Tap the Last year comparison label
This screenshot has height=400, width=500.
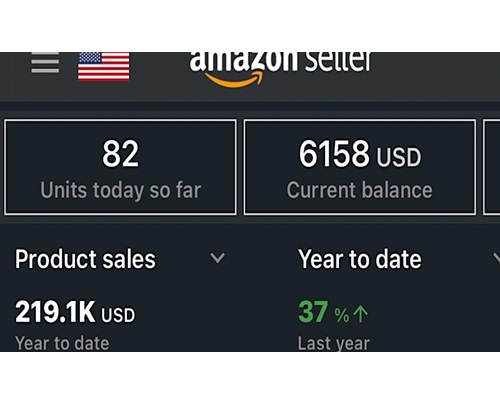(x=334, y=343)
